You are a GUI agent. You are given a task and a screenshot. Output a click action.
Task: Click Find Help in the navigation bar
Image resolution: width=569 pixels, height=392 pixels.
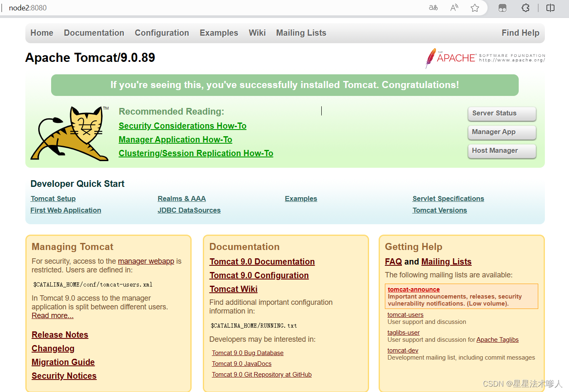click(x=520, y=33)
